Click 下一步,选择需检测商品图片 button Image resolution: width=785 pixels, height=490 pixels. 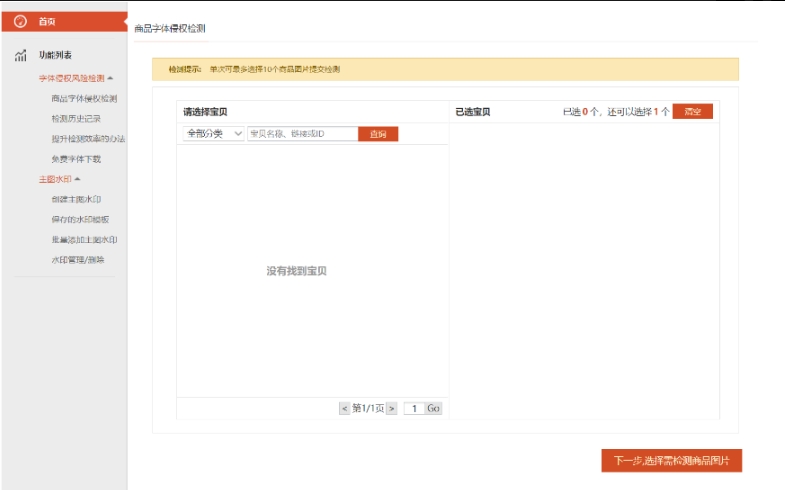(x=671, y=461)
